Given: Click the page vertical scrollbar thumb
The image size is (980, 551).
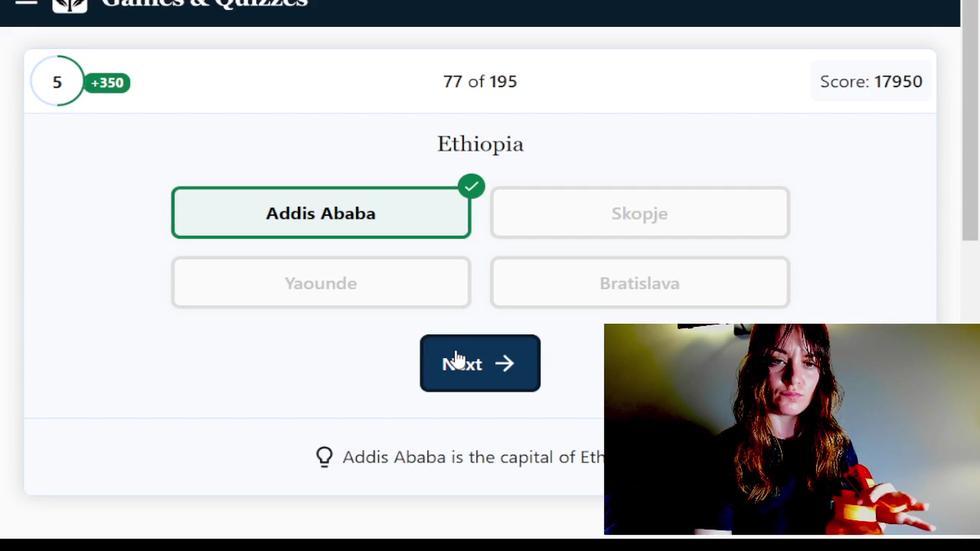Looking at the screenshot, I should tap(970, 120).
